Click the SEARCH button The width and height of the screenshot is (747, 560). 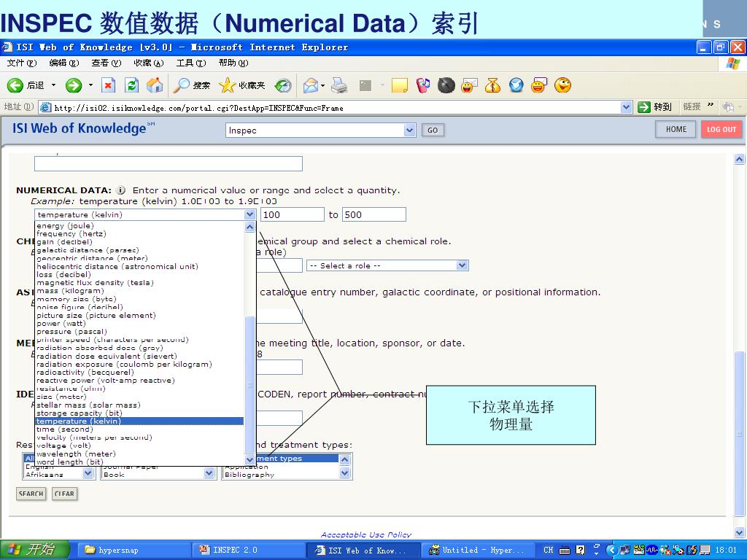pos(31,494)
